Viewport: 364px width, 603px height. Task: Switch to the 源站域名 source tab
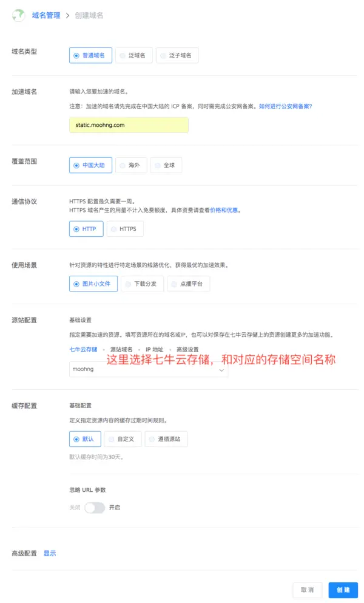[x=121, y=349]
